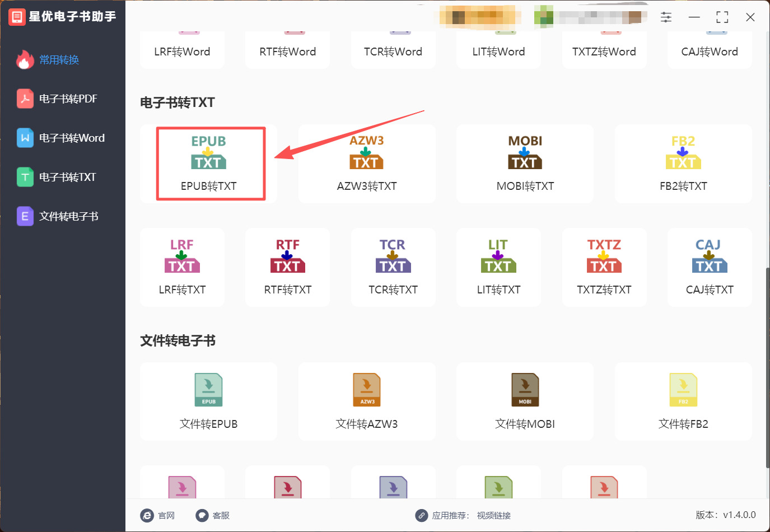Open the 视频链接 recommendation link
The width and height of the screenshot is (770, 532).
(x=494, y=515)
